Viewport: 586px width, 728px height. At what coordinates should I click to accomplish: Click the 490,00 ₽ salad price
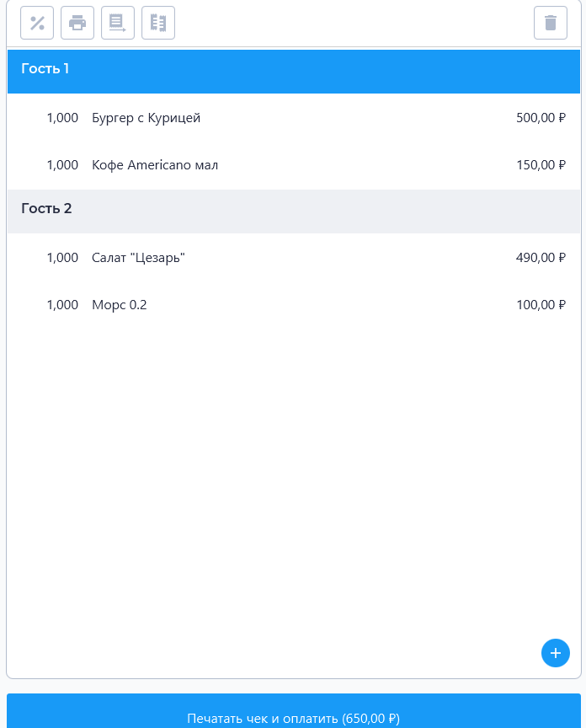pos(541,258)
